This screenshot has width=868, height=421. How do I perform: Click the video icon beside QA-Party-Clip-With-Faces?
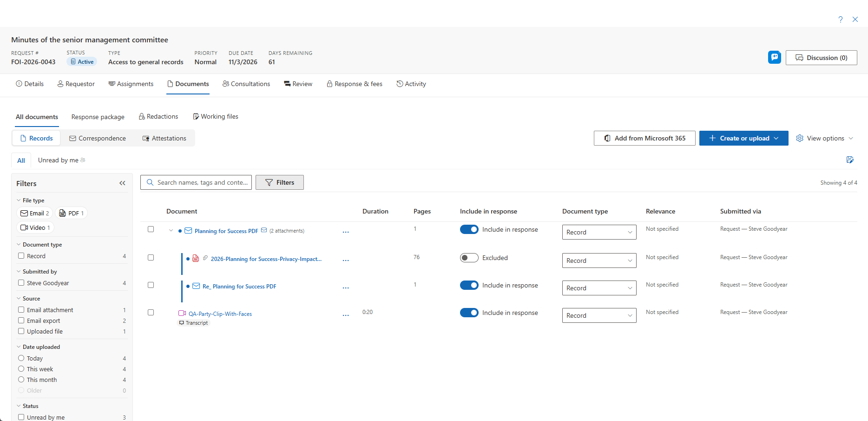tap(182, 313)
